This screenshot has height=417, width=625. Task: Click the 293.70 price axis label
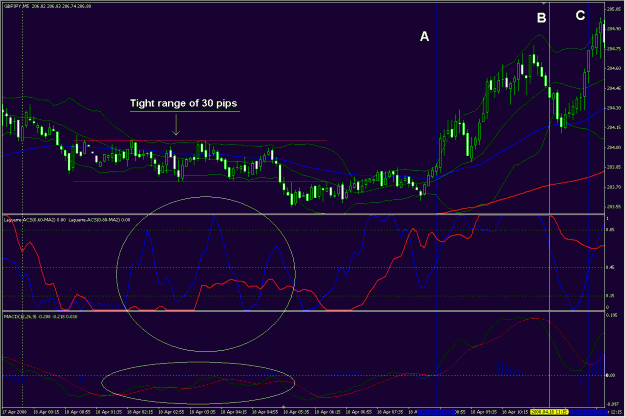[x=613, y=187]
